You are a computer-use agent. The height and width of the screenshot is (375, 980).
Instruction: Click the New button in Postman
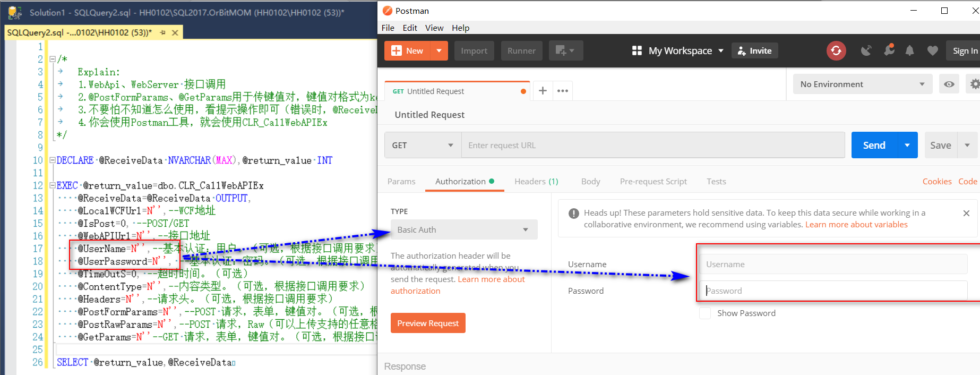point(408,50)
